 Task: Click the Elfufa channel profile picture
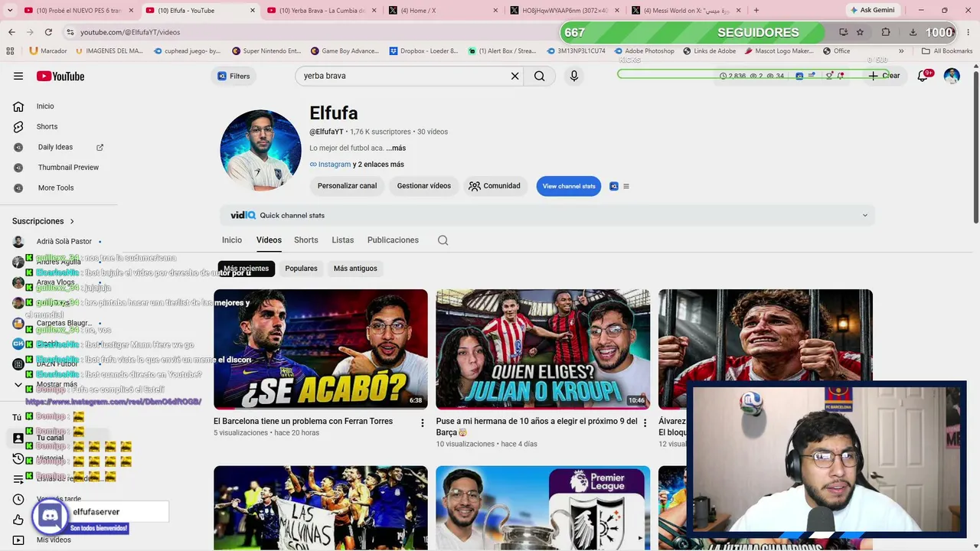pos(260,150)
